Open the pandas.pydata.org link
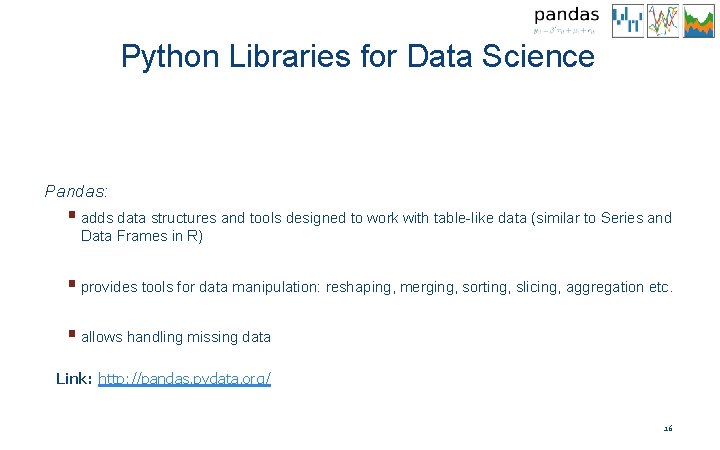720x450 pixels. pyautogui.click(x=184, y=379)
